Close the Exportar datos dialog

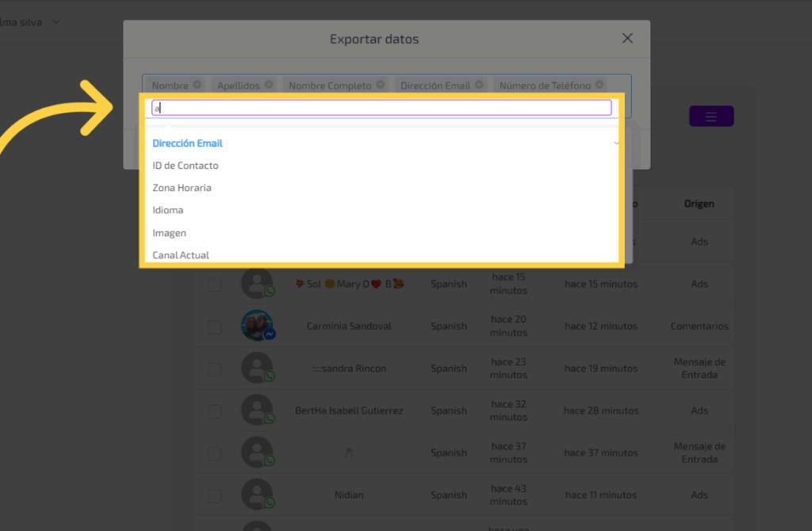coord(627,38)
